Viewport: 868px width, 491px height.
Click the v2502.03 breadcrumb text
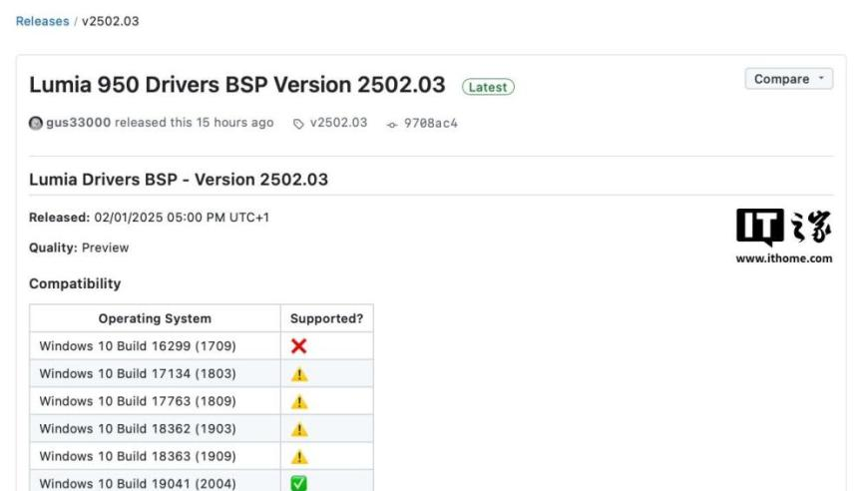[110, 21]
